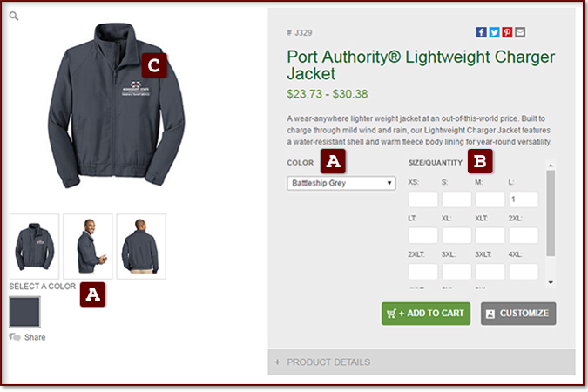The height and width of the screenshot is (392, 588).
Task: Click the Customize button
Action: tap(518, 314)
